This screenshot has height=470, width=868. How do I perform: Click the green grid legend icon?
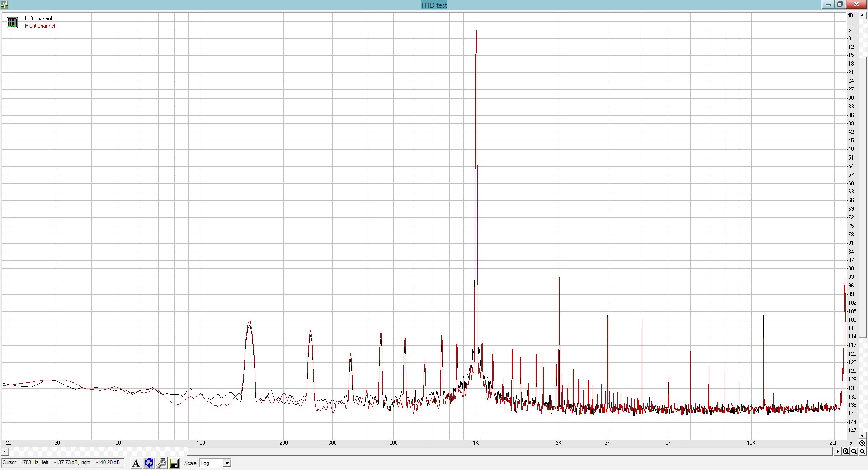pyautogui.click(x=12, y=22)
